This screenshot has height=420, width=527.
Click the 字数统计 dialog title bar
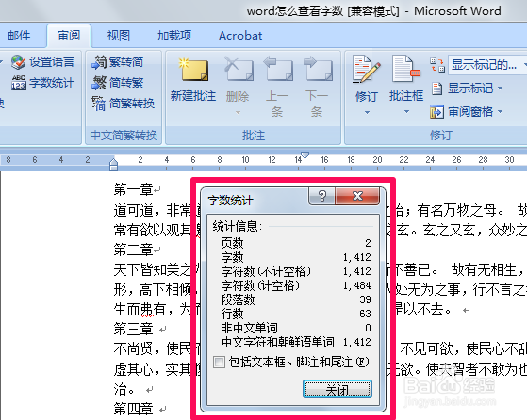[x=255, y=201]
